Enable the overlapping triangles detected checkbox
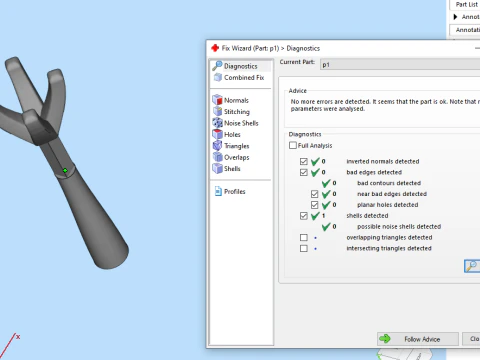Viewport: 480px width, 360px height. [303, 237]
